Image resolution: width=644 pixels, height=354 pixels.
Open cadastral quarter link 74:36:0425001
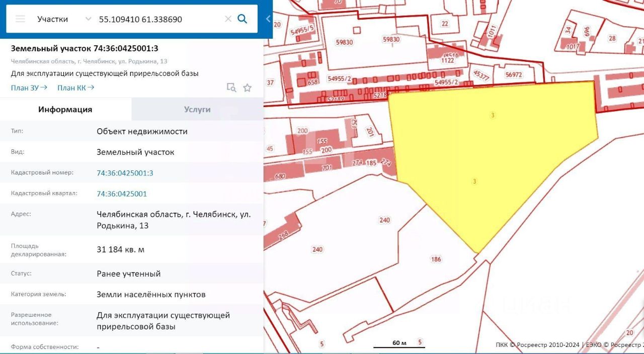[x=122, y=194]
